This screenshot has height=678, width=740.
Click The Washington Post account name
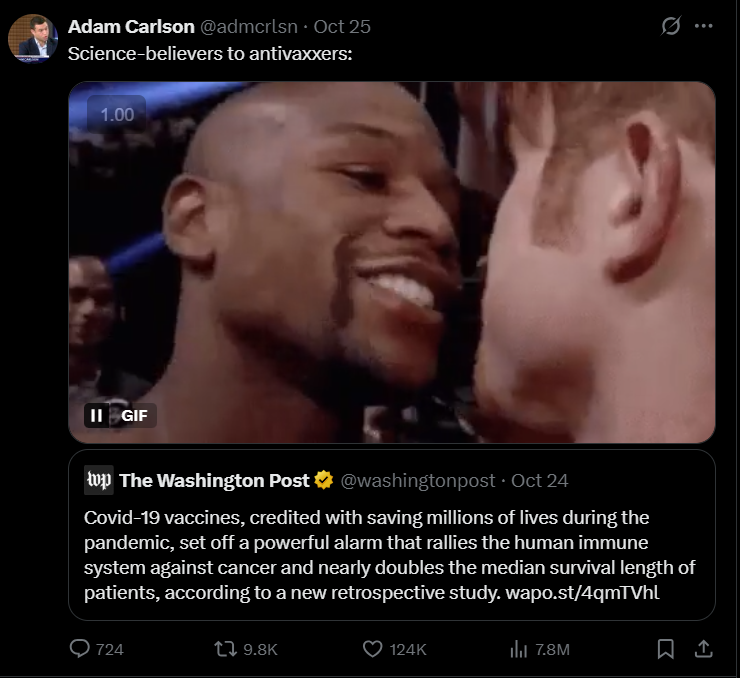point(214,480)
